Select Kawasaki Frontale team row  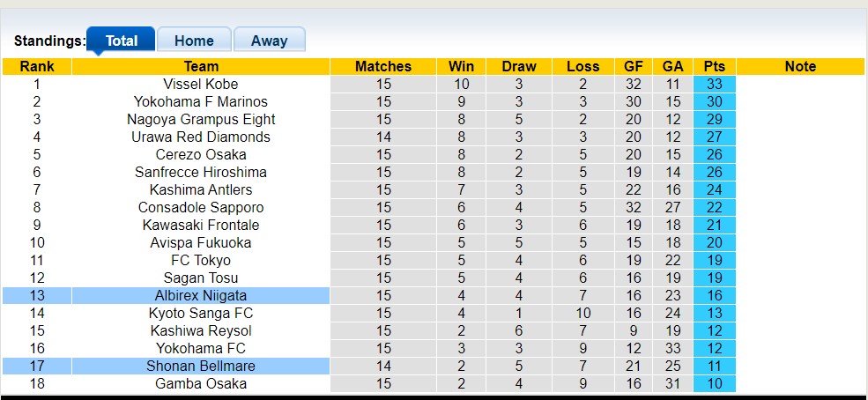201,226
